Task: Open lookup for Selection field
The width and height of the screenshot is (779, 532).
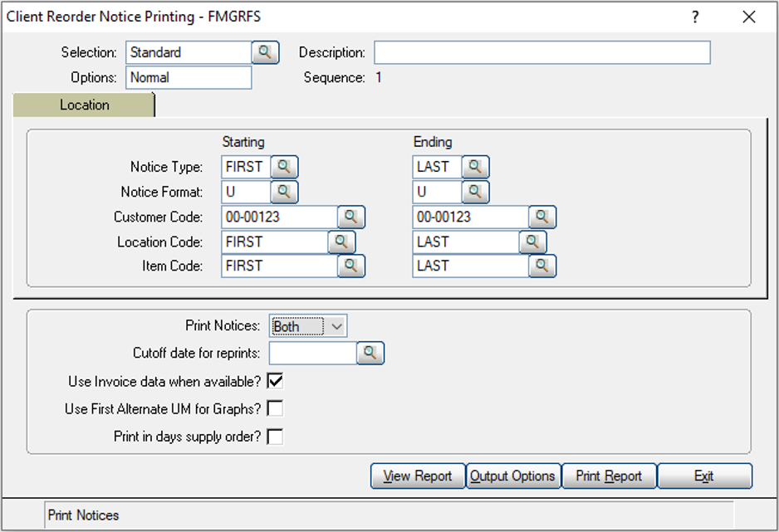Action: (265, 52)
